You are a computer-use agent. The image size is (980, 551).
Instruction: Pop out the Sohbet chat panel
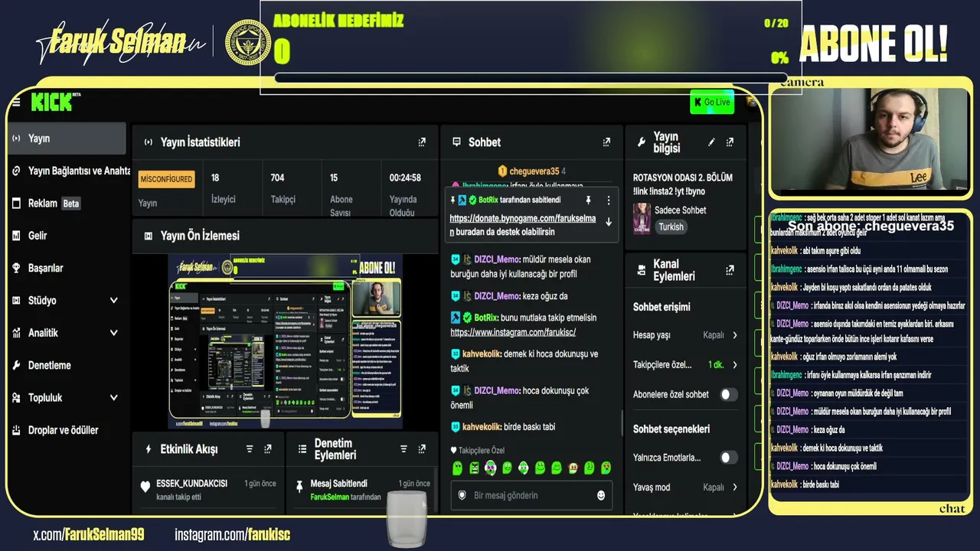(606, 142)
